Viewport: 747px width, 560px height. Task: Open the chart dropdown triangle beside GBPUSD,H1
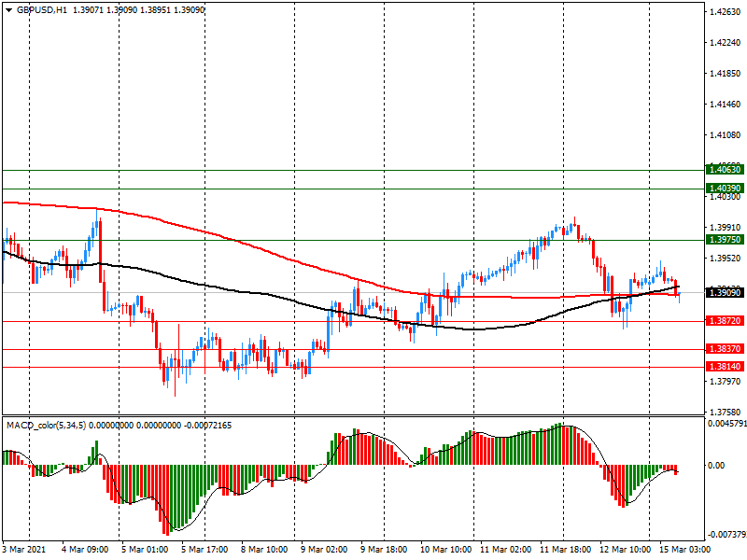(9, 10)
